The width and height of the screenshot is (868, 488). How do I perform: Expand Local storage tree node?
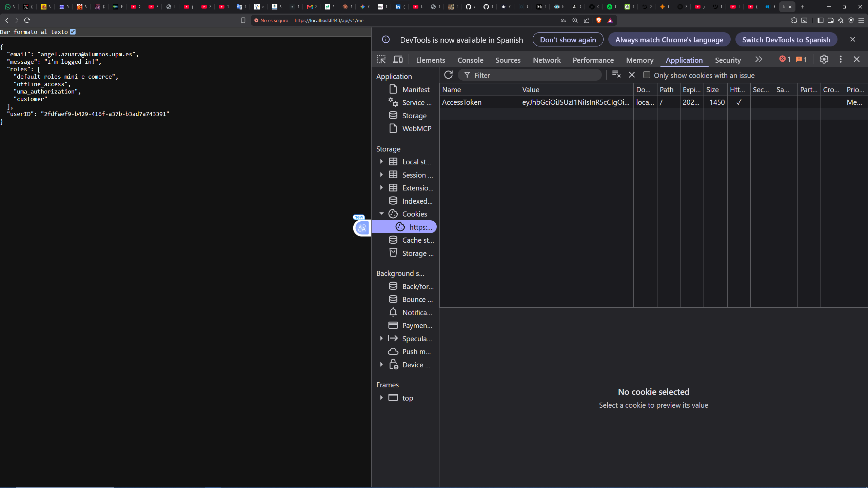click(x=381, y=162)
